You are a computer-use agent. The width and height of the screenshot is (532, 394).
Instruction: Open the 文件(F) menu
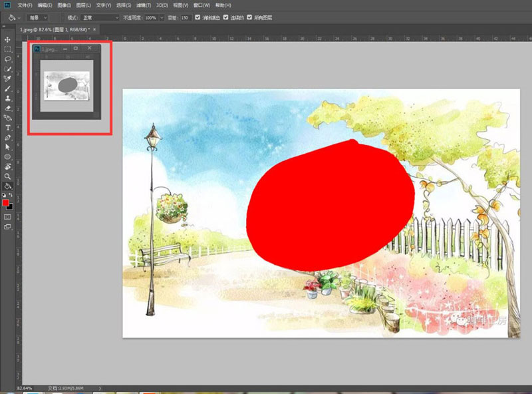(25, 5)
